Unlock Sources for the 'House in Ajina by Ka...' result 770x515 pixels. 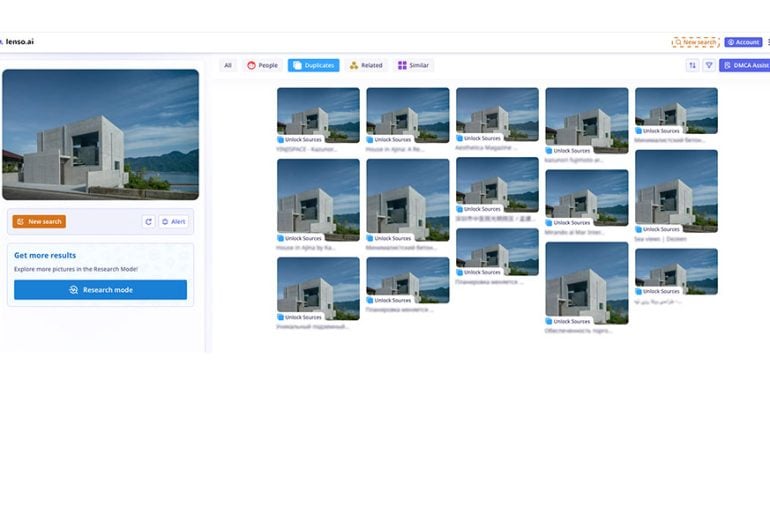click(300, 238)
